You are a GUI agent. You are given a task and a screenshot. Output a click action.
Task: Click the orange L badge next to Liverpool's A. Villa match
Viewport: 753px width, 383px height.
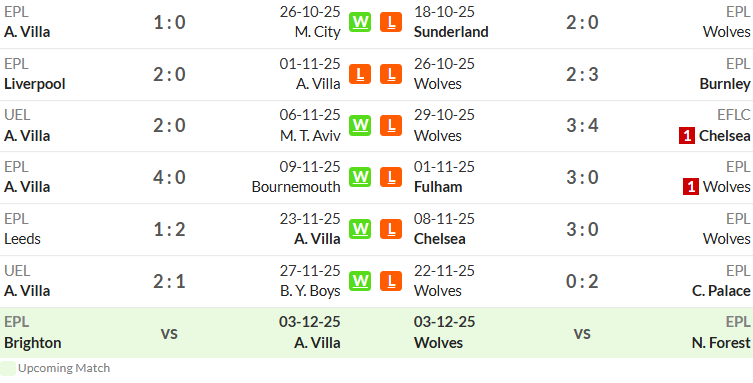[360, 74]
